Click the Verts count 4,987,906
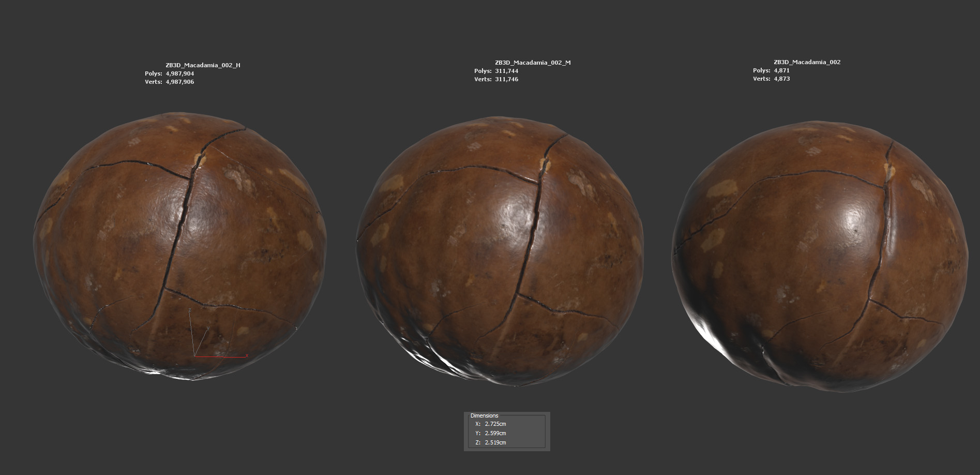This screenshot has width=980, height=475. [x=179, y=82]
